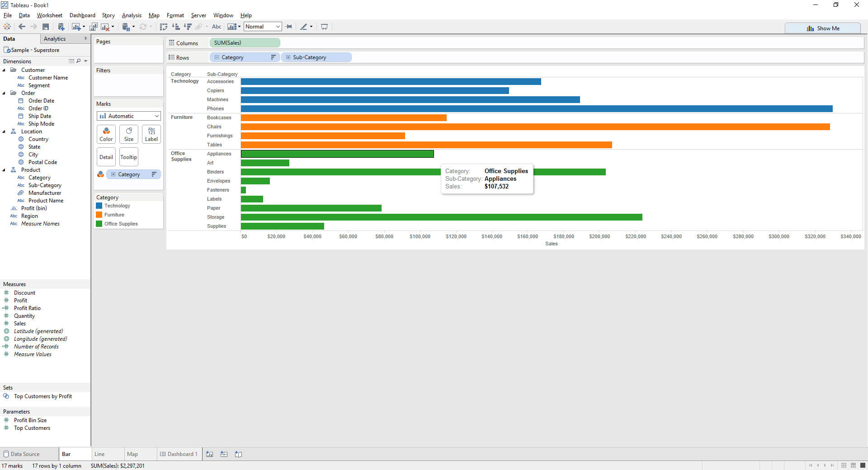Click the SUM(Sales) pill on Columns
This screenshot has height=470, width=868.
[245, 43]
